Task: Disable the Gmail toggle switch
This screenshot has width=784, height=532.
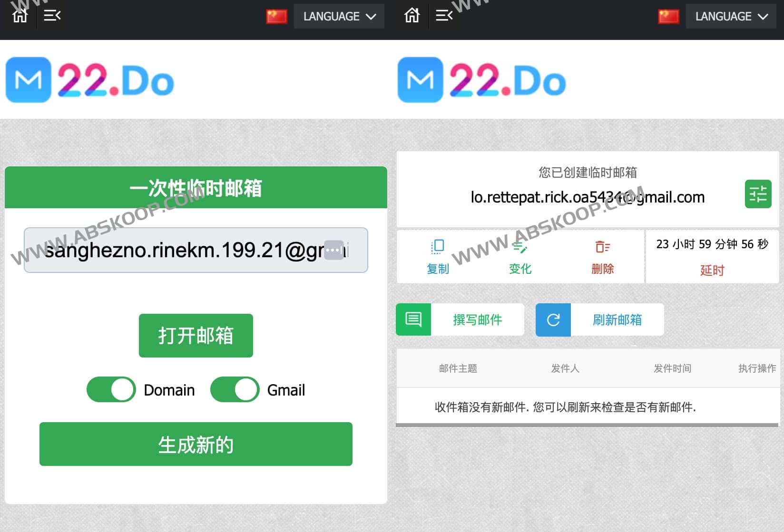Action: point(235,389)
